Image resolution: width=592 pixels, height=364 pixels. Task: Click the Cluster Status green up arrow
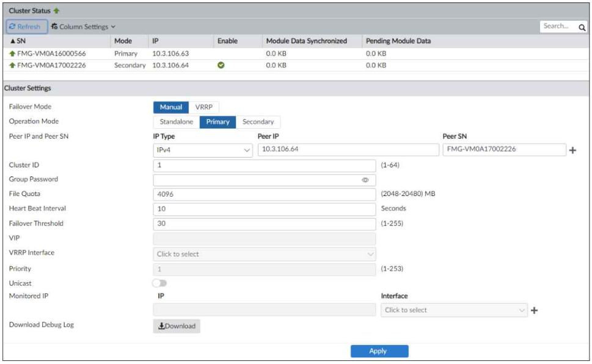[x=57, y=11]
